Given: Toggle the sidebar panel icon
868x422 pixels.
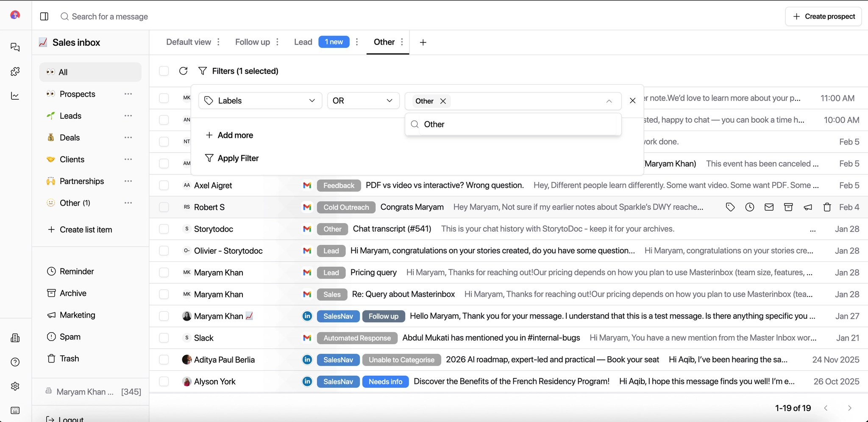Looking at the screenshot, I should pos(44,17).
